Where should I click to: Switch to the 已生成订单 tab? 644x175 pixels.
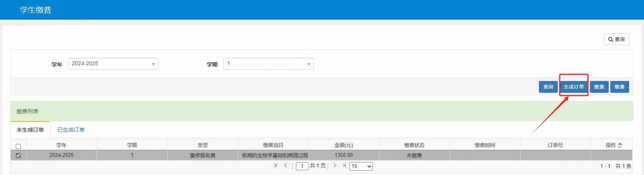tap(71, 130)
